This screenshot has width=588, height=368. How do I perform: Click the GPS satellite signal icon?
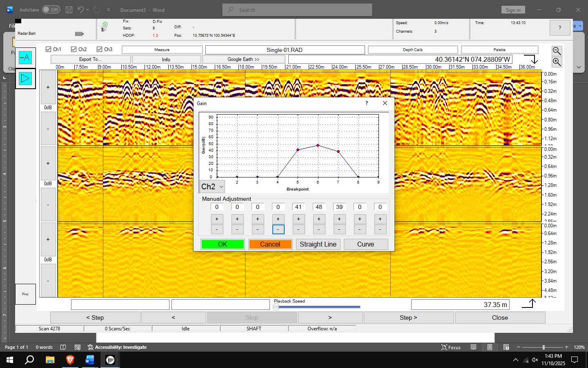(x=104, y=27)
